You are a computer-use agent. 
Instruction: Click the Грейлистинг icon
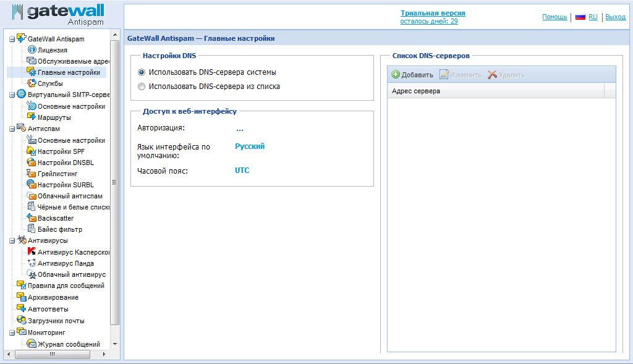click(x=32, y=173)
